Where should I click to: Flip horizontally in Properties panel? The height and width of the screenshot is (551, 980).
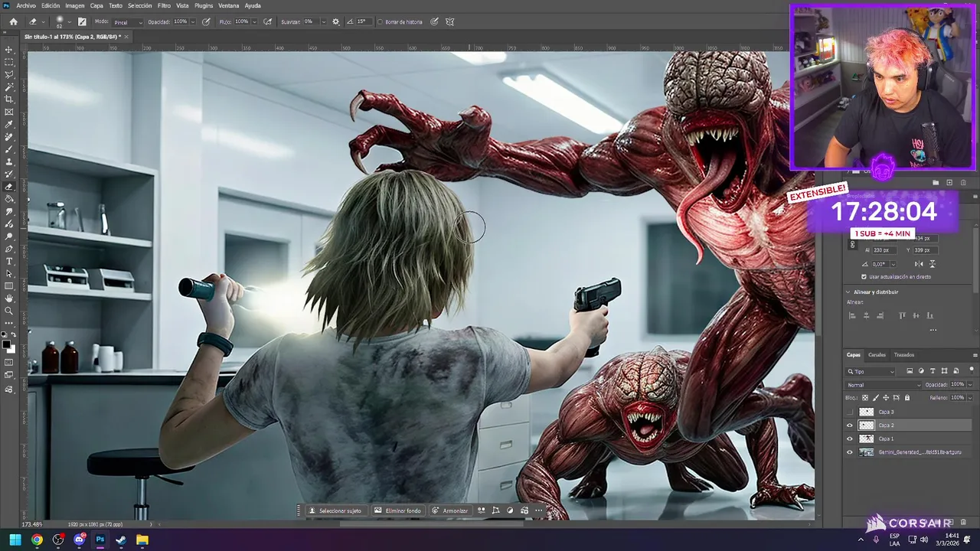pyautogui.click(x=918, y=264)
